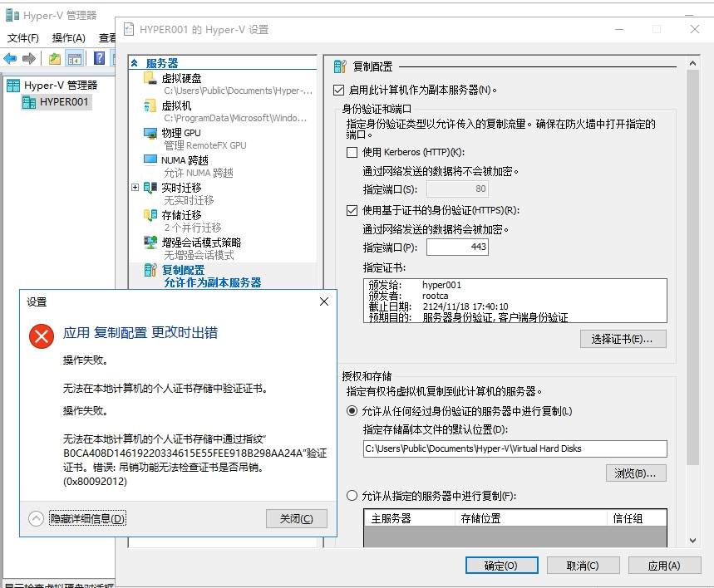Click the 虚拟硬盘 folder icon
Screen dimensions: 714x588
tap(150, 79)
